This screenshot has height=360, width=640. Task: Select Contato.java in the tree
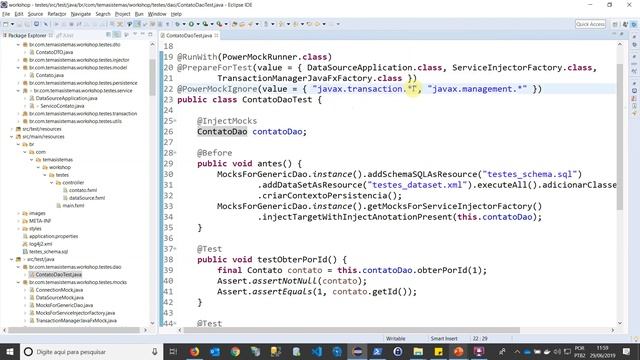coord(49,75)
